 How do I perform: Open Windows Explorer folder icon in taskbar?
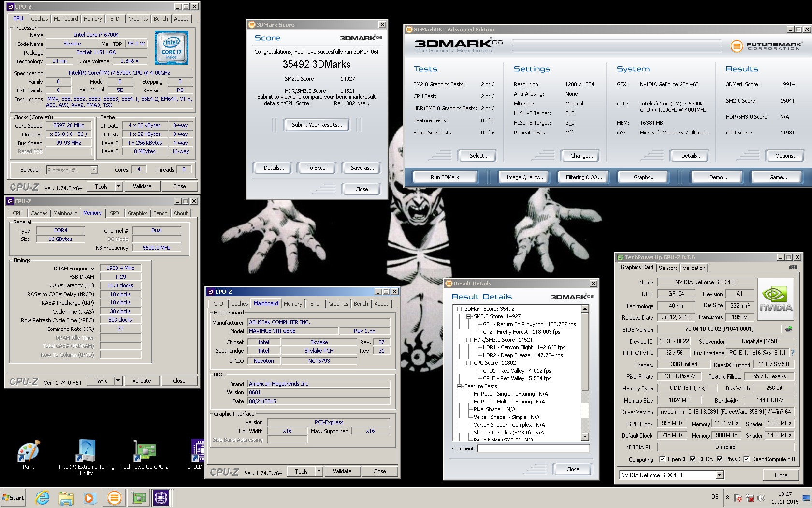pos(66,497)
